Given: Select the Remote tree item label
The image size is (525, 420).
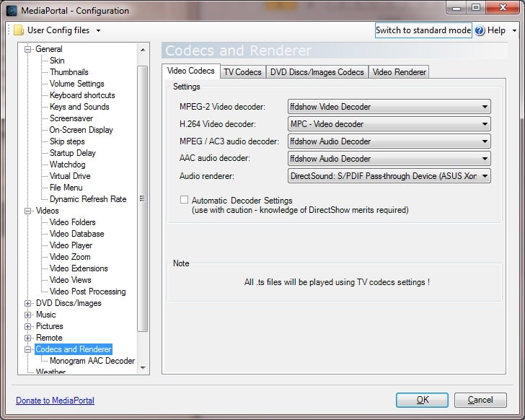Looking at the screenshot, I should coord(49,338).
